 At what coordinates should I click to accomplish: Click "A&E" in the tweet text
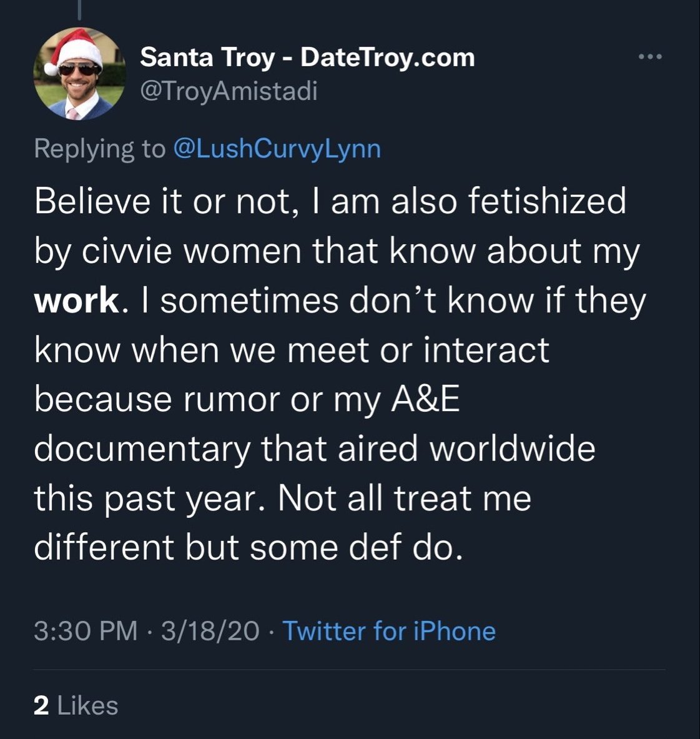tap(425, 399)
